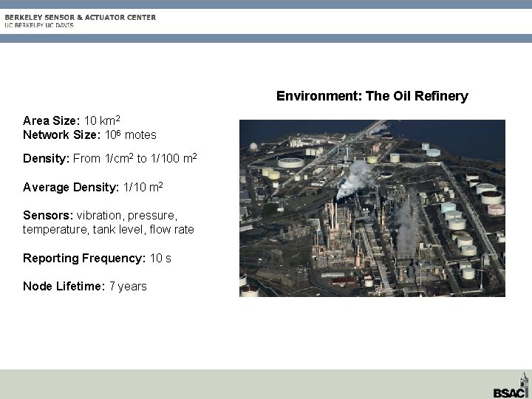Click the 'temperature, tank level, flow rate' line
532x399 pixels.
[108, 230]
